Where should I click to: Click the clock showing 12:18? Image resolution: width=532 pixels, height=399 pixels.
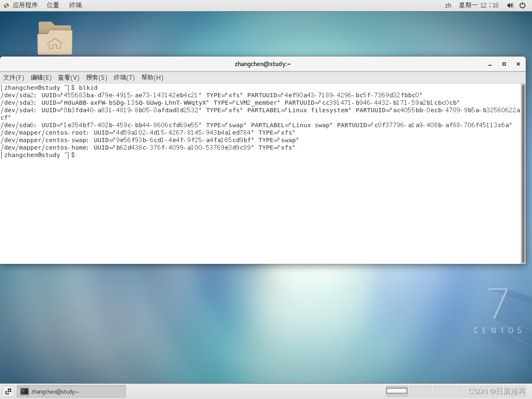[x=479, y=5]
